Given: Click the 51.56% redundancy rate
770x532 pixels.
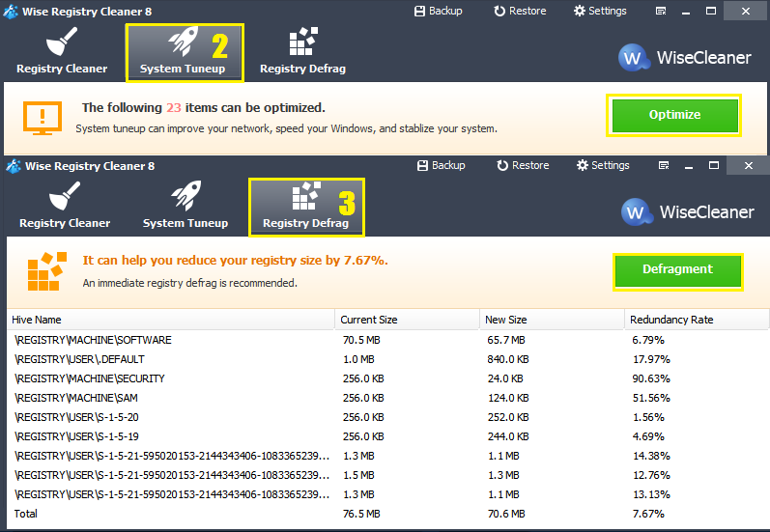Looking at the screenshot, I should point(651,398).
